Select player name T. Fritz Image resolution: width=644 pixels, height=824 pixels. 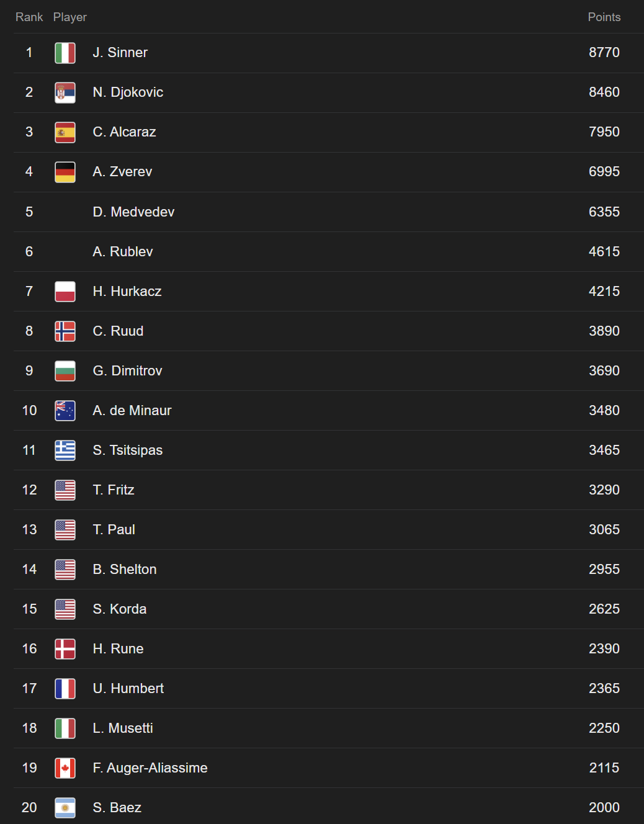pyautogui.click(x=114, y=490)
